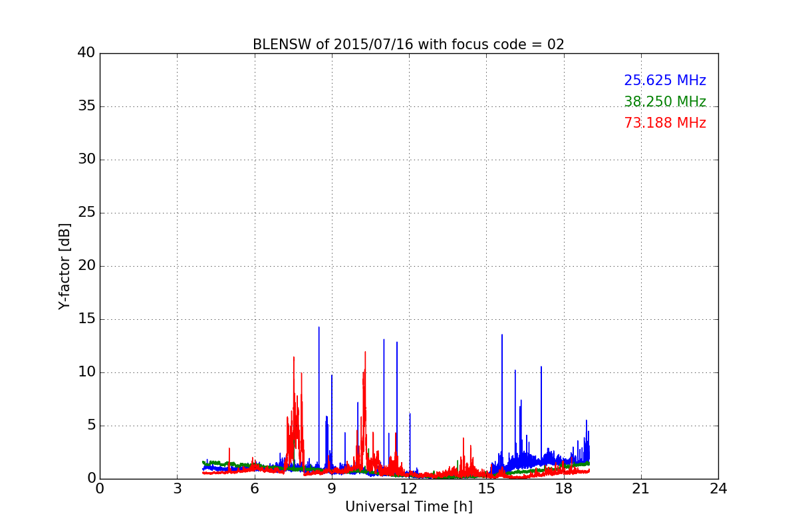Click the y-axis tick label 10
The width and height of the screenshot is (798, 532).
pos(86,372)
